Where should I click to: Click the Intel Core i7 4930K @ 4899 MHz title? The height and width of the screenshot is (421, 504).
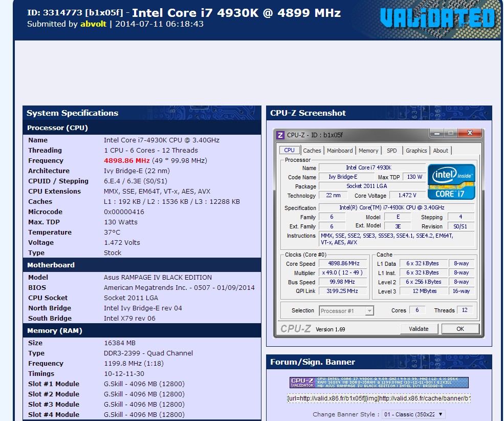pyautogui.click(x=236, y=13)
